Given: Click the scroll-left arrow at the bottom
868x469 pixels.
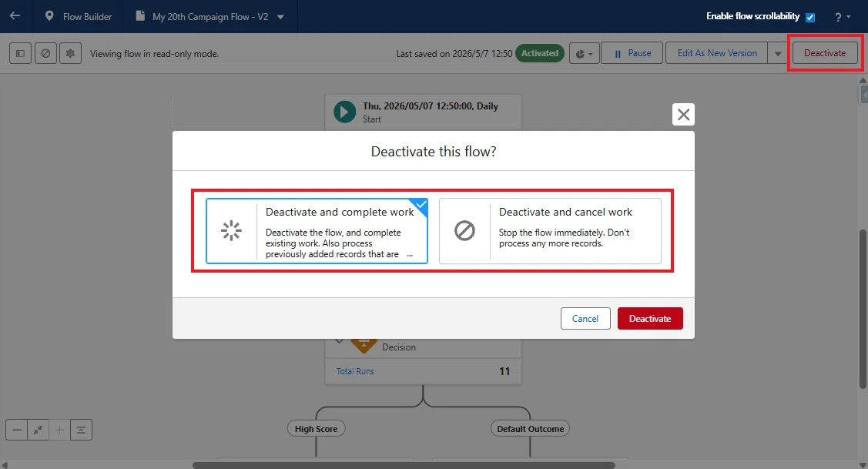Looking at the screenshot, I should [x=5, y=465].
